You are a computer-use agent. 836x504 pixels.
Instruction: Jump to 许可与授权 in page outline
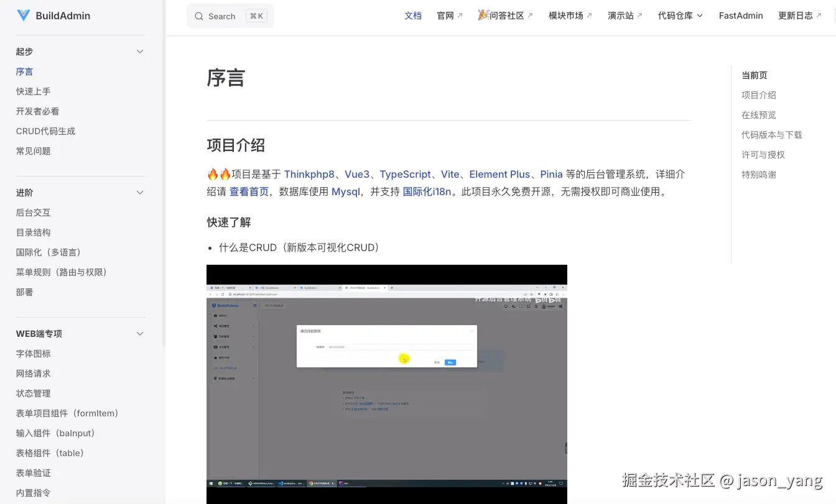pyautogui.click(x=763, y=155)
